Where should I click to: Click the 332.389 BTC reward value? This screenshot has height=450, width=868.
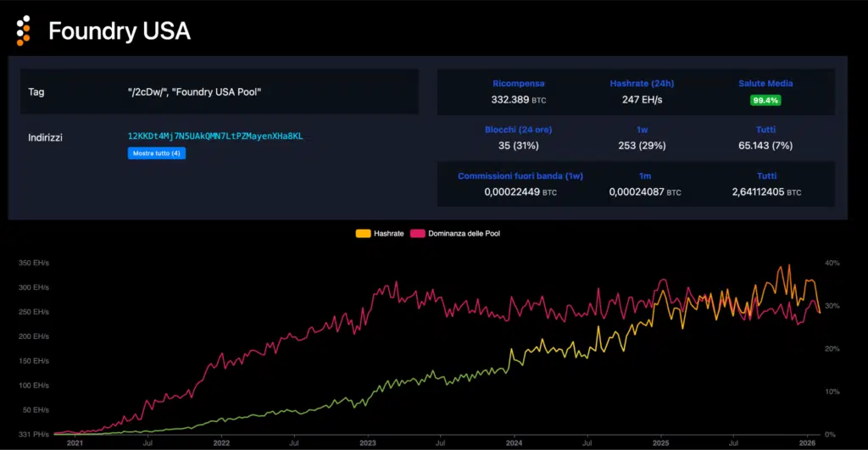click(x=519, y=100)
